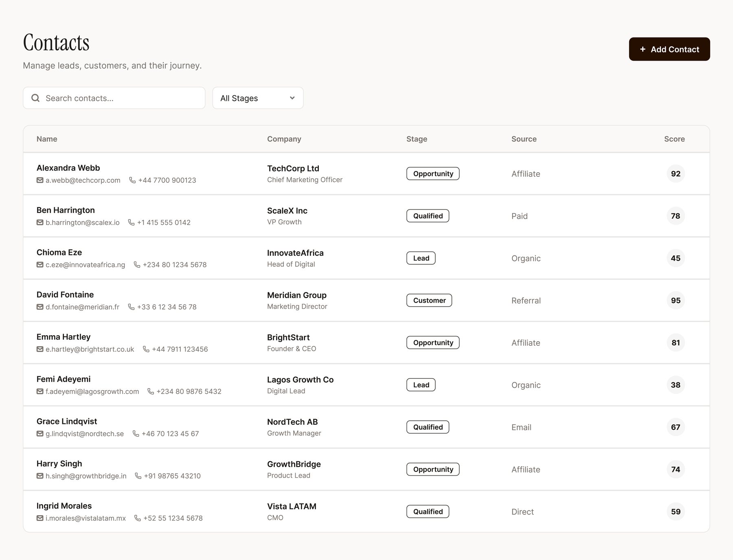Click Lead badge in Femi Adeyemi row
733x560 pixels.
click(421, 385)
